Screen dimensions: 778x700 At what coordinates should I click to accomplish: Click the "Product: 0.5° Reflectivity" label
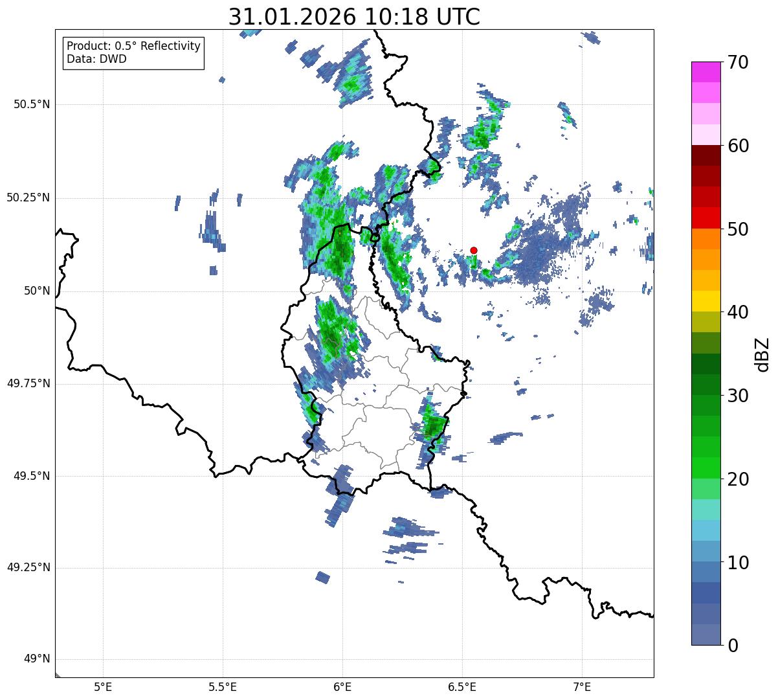tap(133, 47)
